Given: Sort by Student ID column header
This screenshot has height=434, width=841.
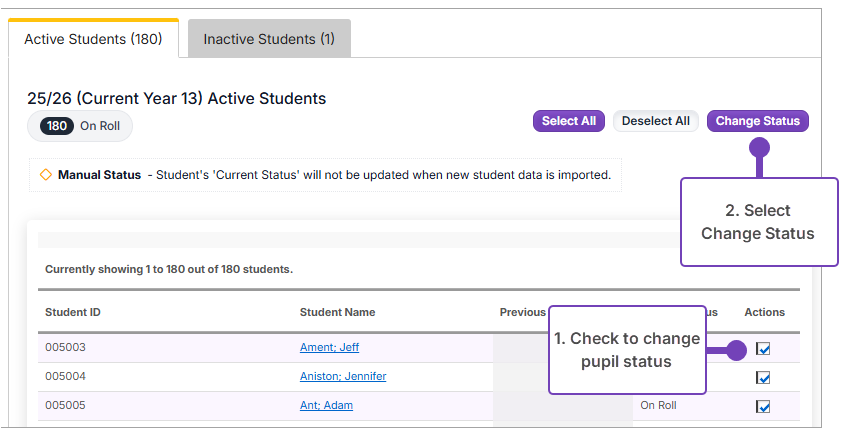Looking at the screenshot, I should (73, 313).
